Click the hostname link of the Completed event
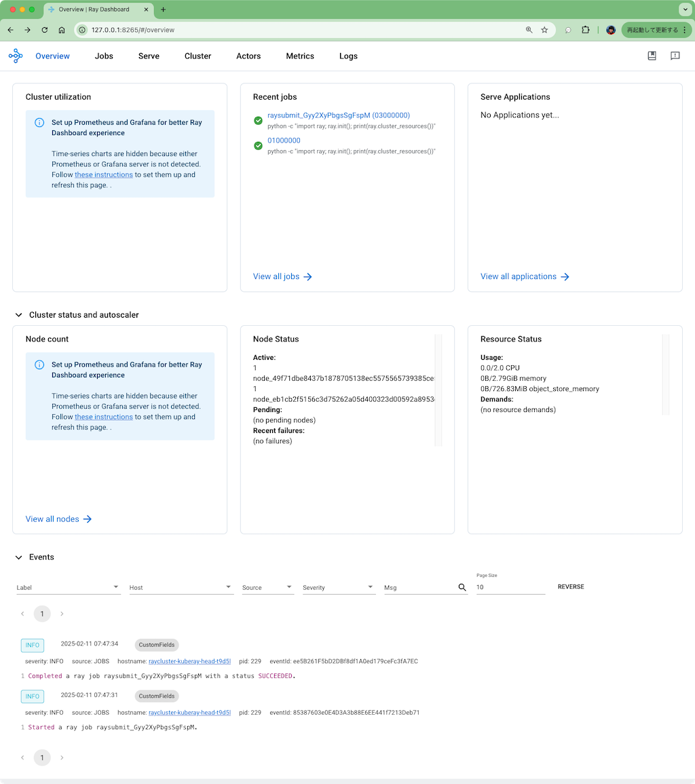The height and width of the screenshot is (784, 695). [x=189, y=661]
